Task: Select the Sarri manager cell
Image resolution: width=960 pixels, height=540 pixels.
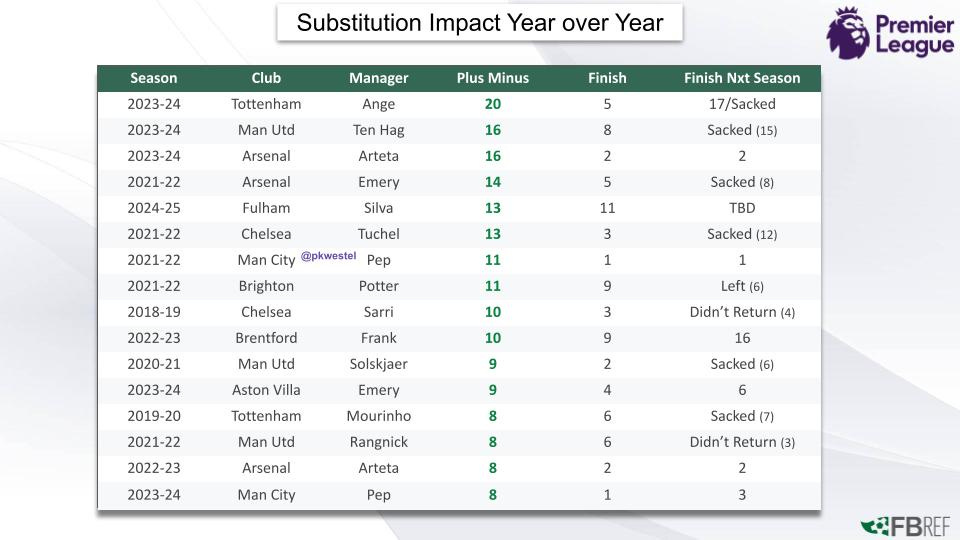Action: click(x=379, y=312)
